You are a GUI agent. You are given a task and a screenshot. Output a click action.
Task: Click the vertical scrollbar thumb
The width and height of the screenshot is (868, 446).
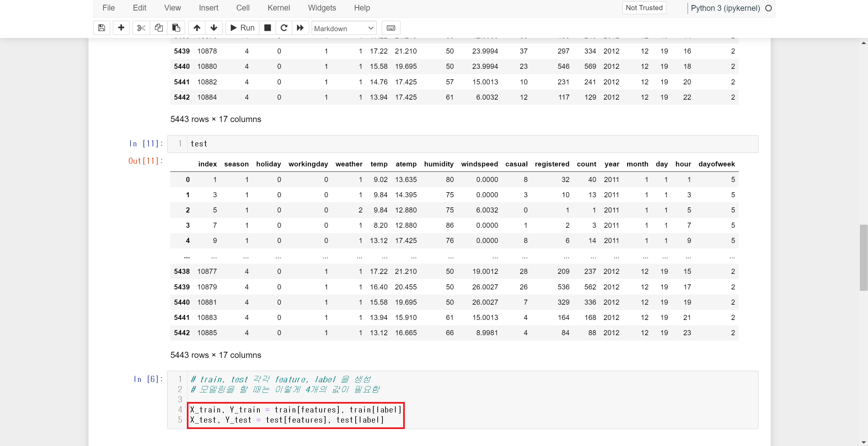[x=863, y=258]
